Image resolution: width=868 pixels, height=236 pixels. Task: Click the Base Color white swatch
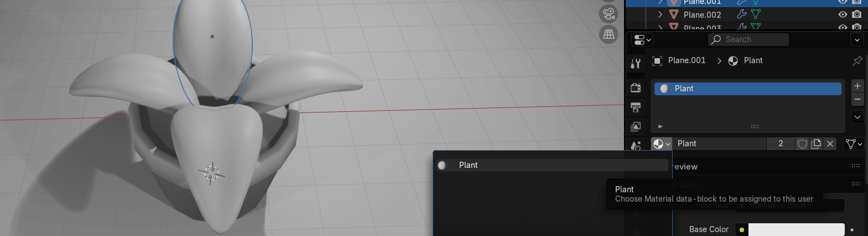(796, 229)
